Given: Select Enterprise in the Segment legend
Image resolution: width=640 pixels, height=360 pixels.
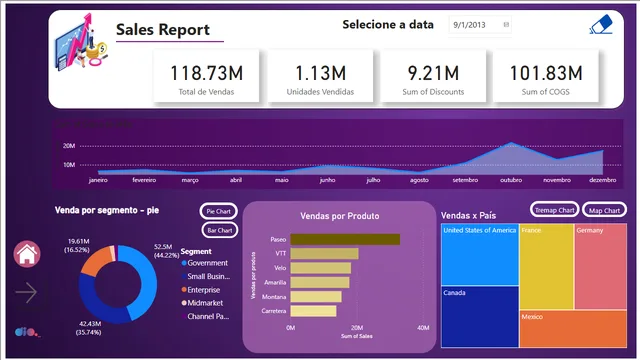Looking at the screenshot, I should 201,290.
